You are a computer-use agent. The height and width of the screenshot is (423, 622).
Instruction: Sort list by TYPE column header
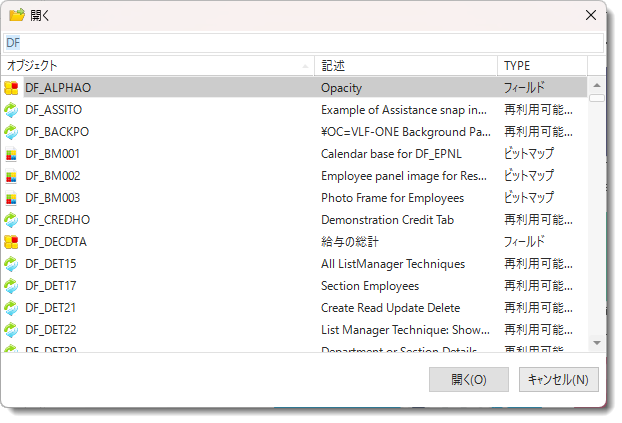(541, 65)
